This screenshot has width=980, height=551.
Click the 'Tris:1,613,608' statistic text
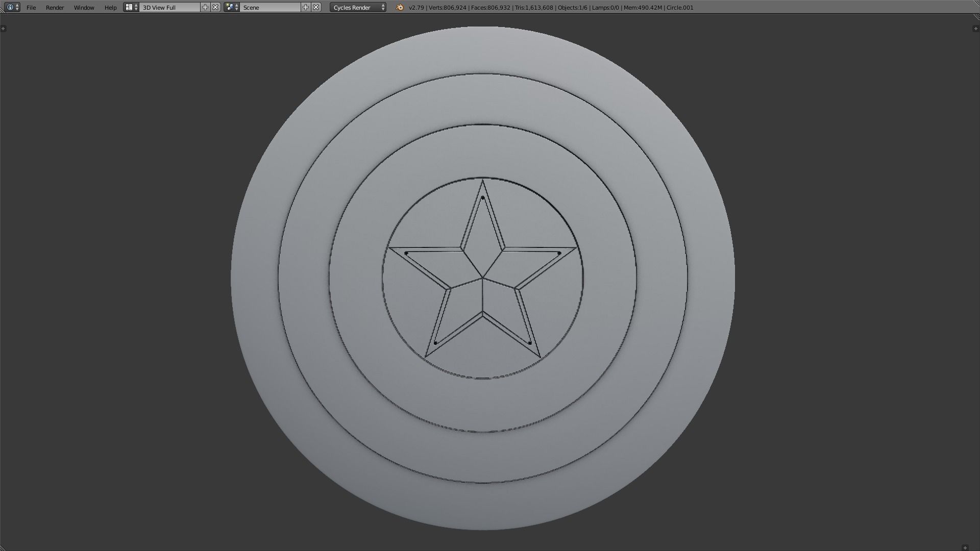point(534,8)
